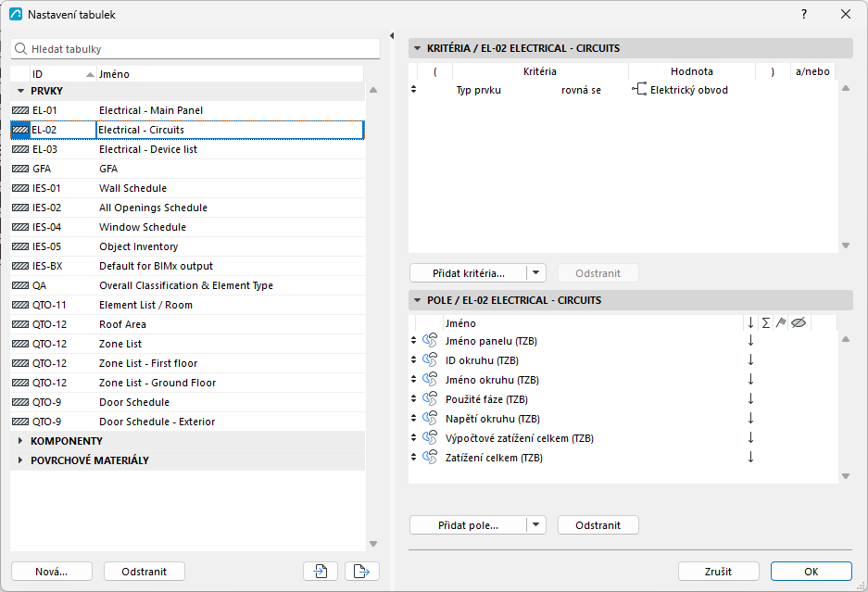Toggle sort order for Výpočtové zatížení celkem (TZB)
868x592 pixels.
click(750, 437)
